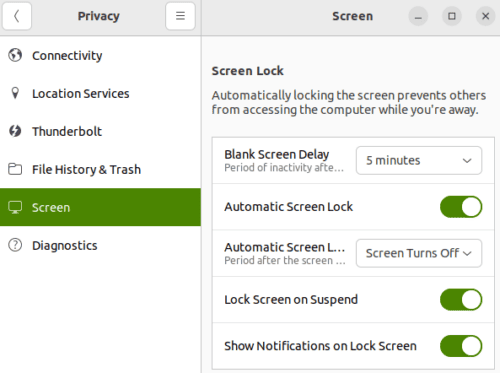Click the Screen title in the header bar
The height and width of the screenshot is (373, 500).
[x=352, y=16]
